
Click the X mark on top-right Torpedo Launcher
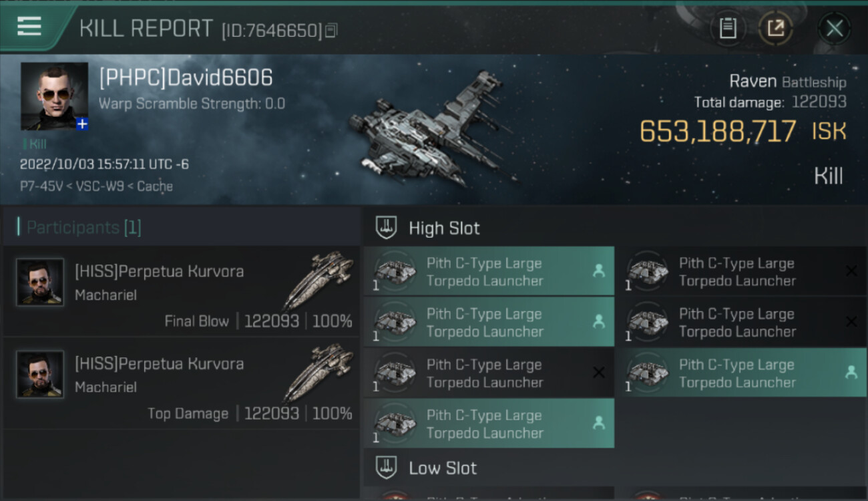pyautogui.click(x=851, y=271)
